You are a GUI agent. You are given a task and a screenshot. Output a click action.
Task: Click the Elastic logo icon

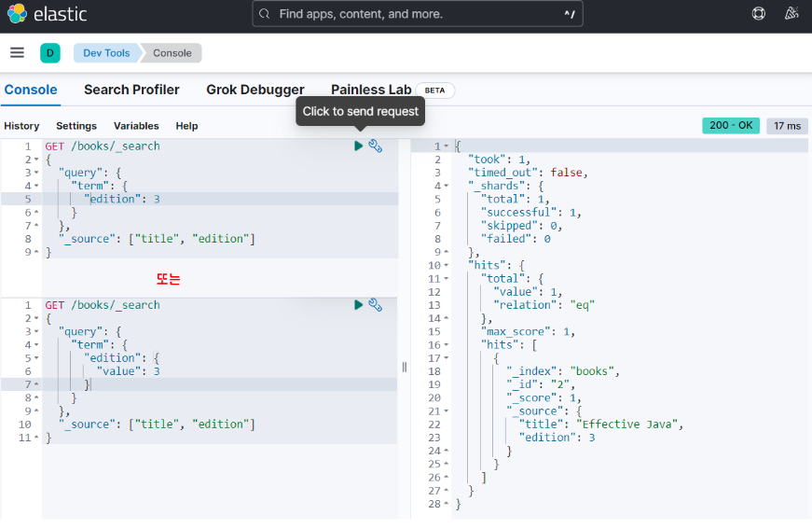pyautogui.click(x=17, y=14)
